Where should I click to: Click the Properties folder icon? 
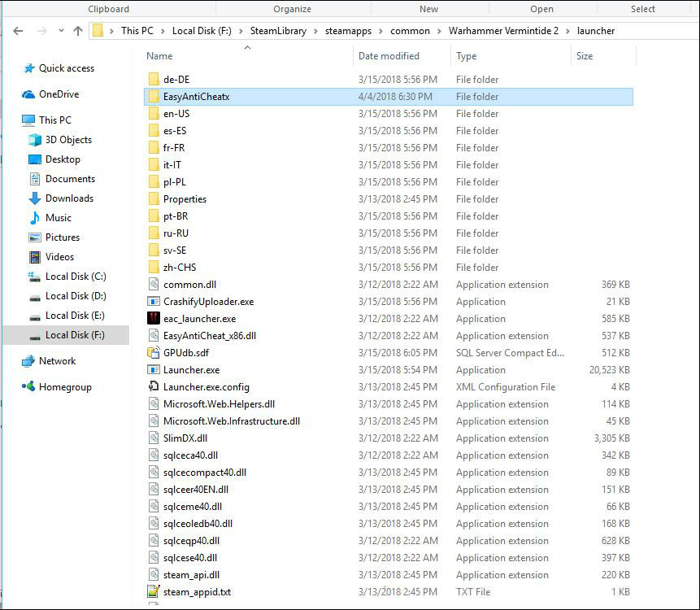click(154, 199)
